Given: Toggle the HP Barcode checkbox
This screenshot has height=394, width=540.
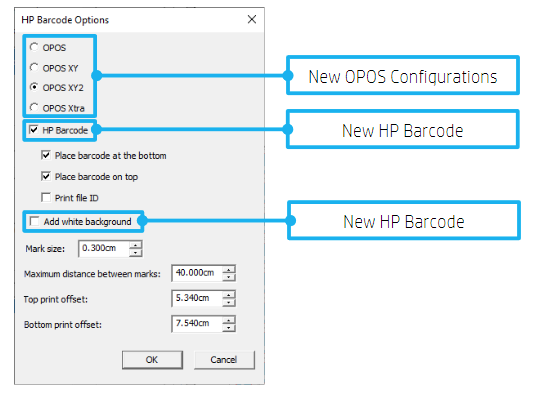Looking at the screenshot, I should pos(33,130).
